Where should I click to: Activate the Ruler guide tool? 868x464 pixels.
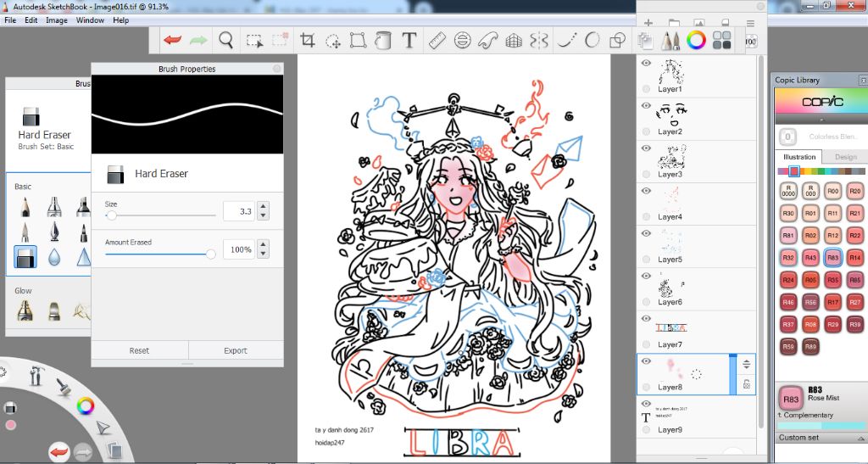point(437,40)
